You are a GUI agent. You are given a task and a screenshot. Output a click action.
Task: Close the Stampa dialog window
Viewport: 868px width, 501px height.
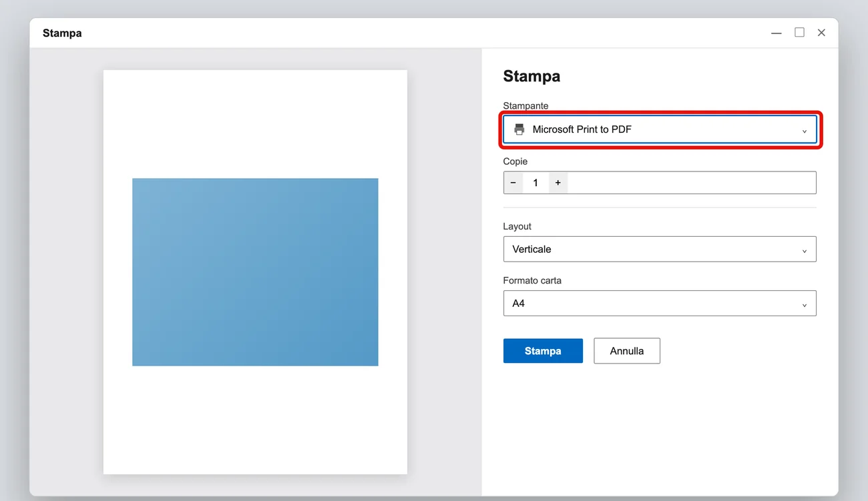click(x=821, y=33)
